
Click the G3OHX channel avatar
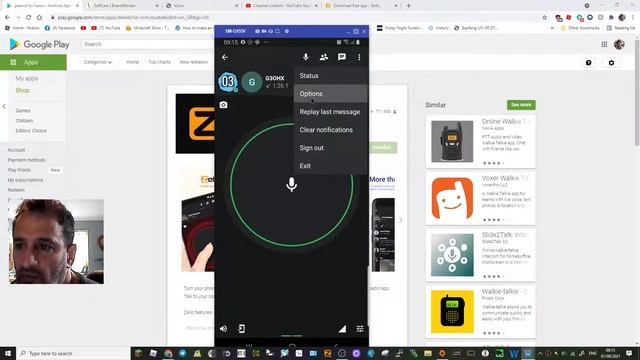click(252, 82)
